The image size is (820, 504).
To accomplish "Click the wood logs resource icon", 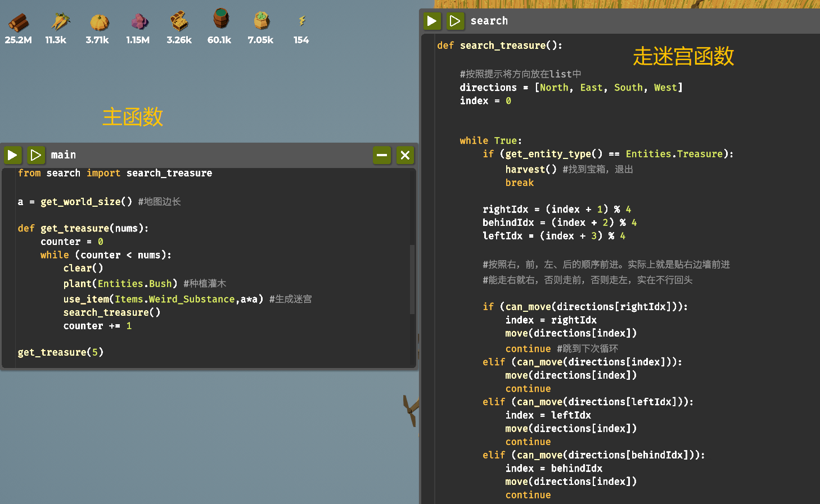I will (x=18, y=22).
